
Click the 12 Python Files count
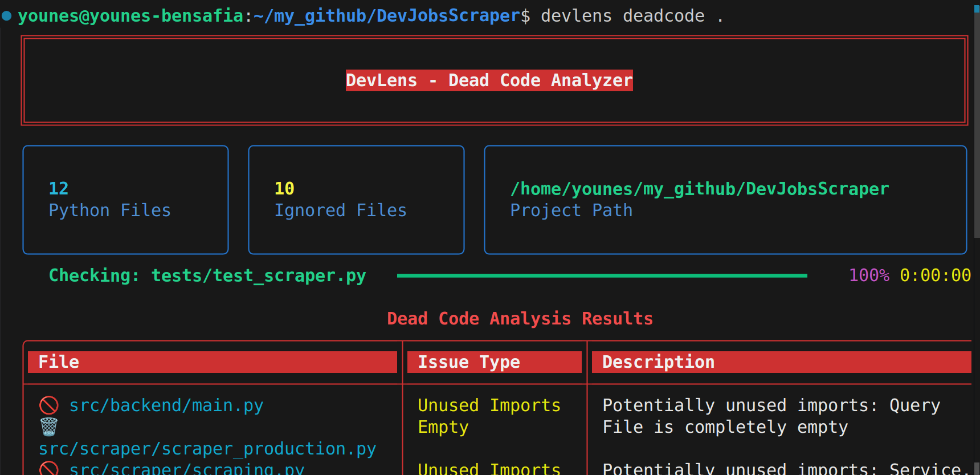pyautogui.click(x=59, y=189)
